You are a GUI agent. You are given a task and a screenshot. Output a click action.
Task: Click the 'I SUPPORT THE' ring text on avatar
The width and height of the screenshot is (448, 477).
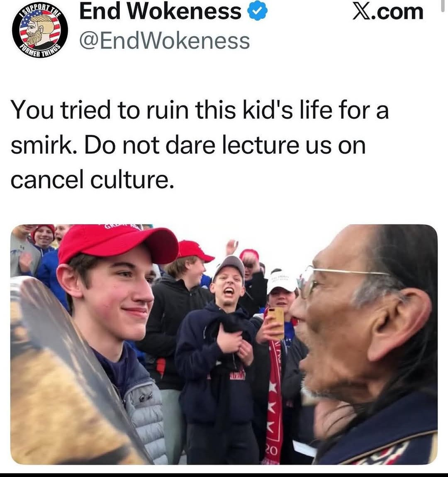point(40,11)
